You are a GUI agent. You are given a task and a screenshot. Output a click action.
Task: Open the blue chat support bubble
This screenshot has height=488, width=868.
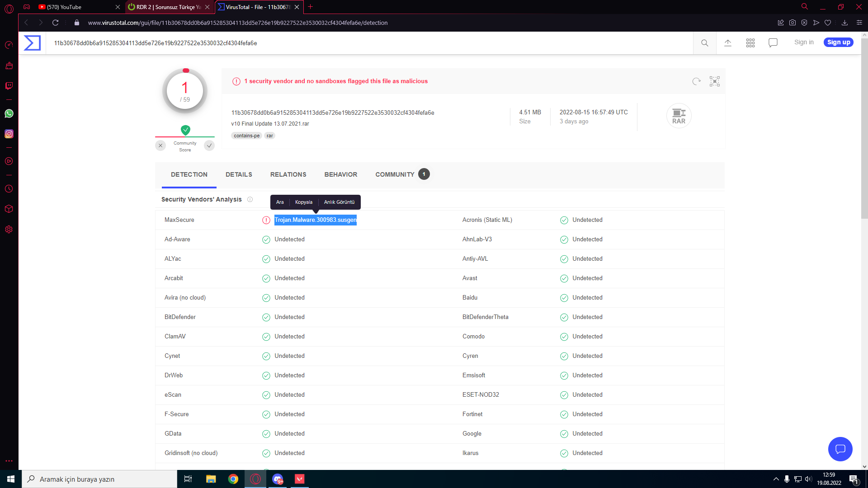click(840, 449)
